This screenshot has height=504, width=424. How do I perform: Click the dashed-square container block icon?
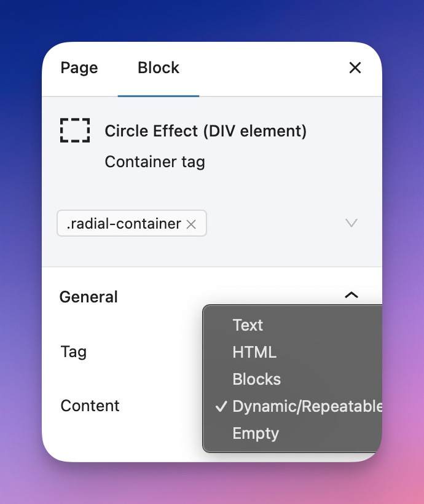[x=75, y=130]
